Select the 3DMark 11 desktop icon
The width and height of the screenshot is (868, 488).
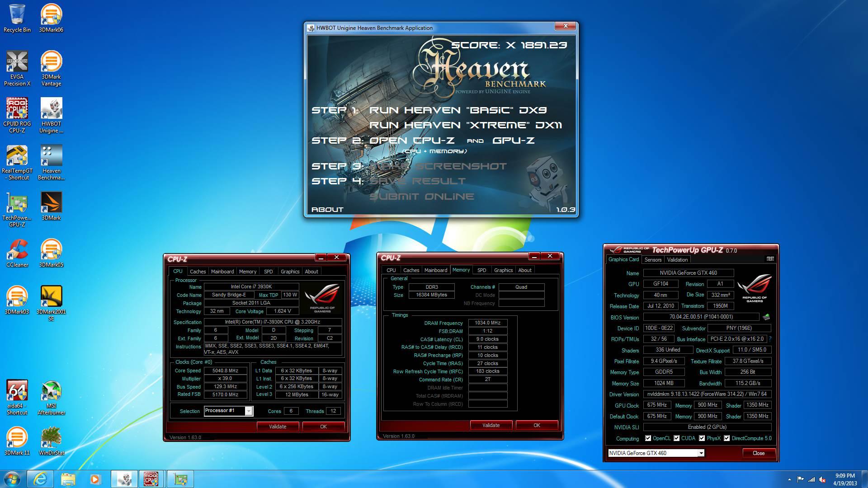pyautogui.click(x=17, y=441)
